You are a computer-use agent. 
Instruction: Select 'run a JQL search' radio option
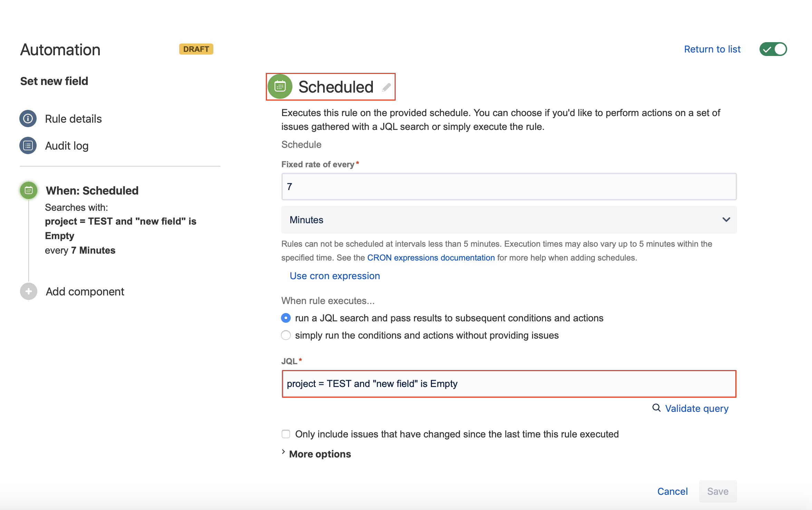click(286, 318)
